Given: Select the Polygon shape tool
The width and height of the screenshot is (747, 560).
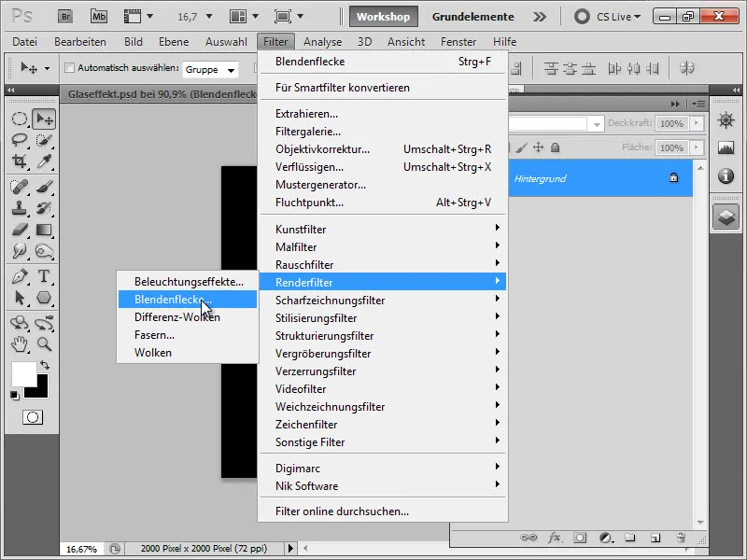Looking at the screenshot, I should pyautogui.click(x=44, y=298).
